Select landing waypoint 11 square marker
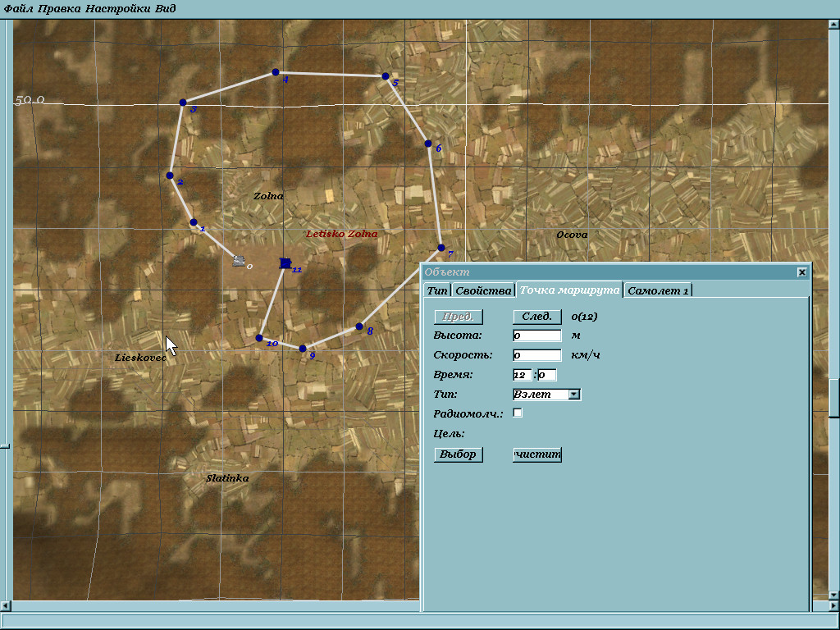Screen dimensions: 840x630 (x=285, y=263)
